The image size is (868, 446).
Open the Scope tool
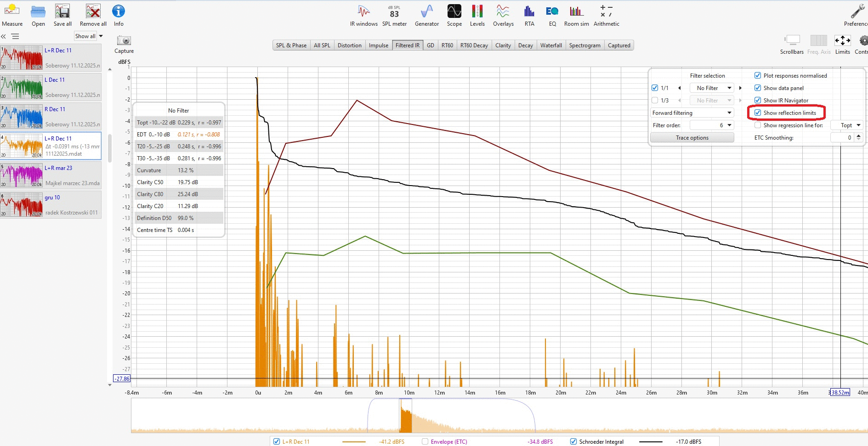coord(454,15)
